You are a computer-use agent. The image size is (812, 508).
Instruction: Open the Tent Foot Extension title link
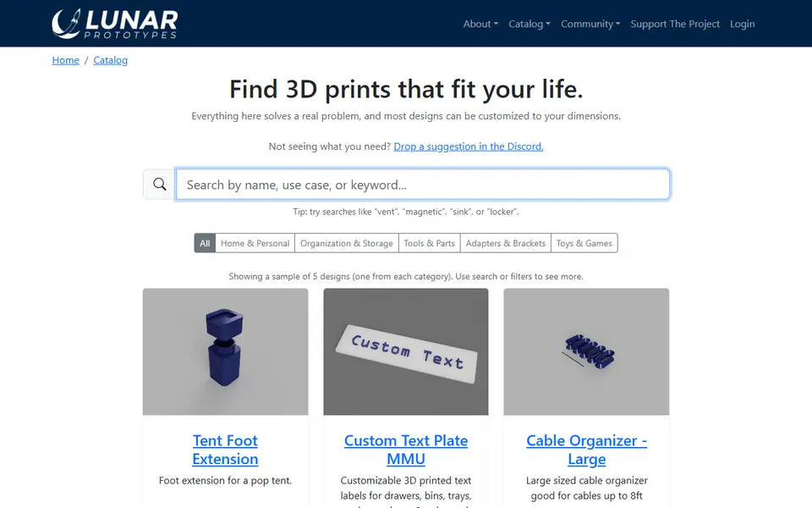[x=225, y=450]
